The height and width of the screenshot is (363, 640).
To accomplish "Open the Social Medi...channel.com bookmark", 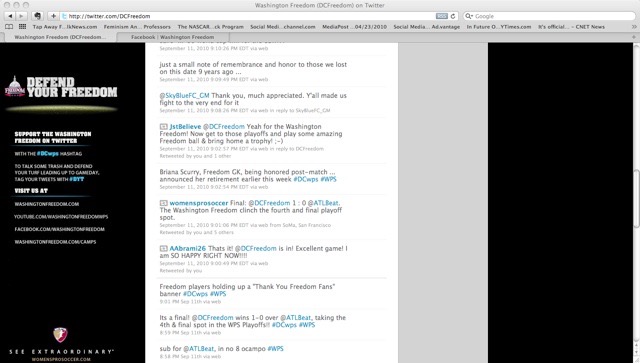I will (x=283, y=27).
